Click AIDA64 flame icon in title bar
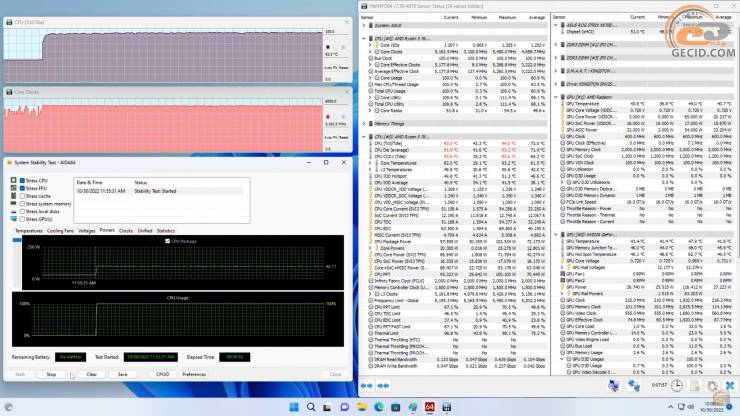Screen dimensions: 740x416 [9, 162]
